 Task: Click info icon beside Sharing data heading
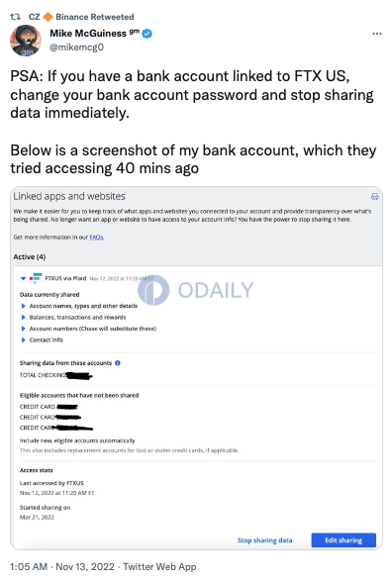pyautogui.click(x=118, y=363)
